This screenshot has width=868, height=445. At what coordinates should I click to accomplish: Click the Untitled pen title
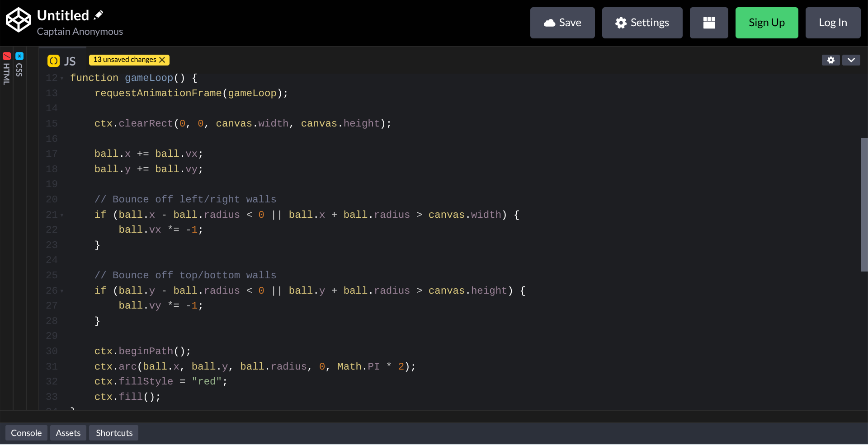tap(63, 15)
